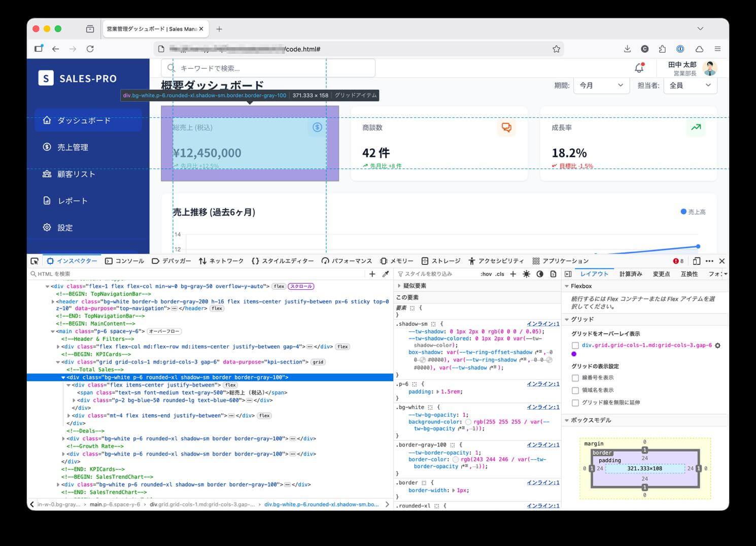Viewport: 756px width, 546px height.
Task: Toggle the .cls class panel button
Action: (x=500, y=274)
